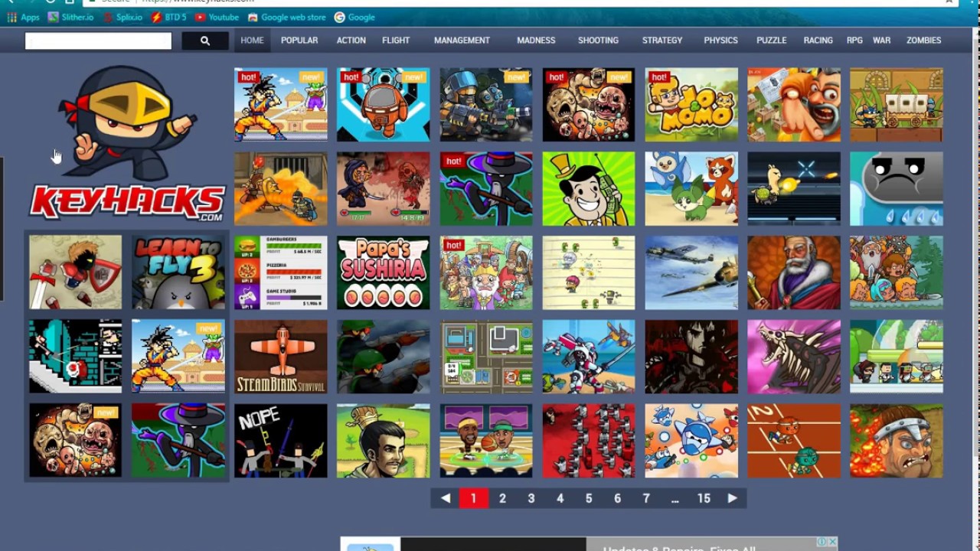This screenshot has height=551, width=980.
Task: Open the HOME menu tab
Action: 252,41
